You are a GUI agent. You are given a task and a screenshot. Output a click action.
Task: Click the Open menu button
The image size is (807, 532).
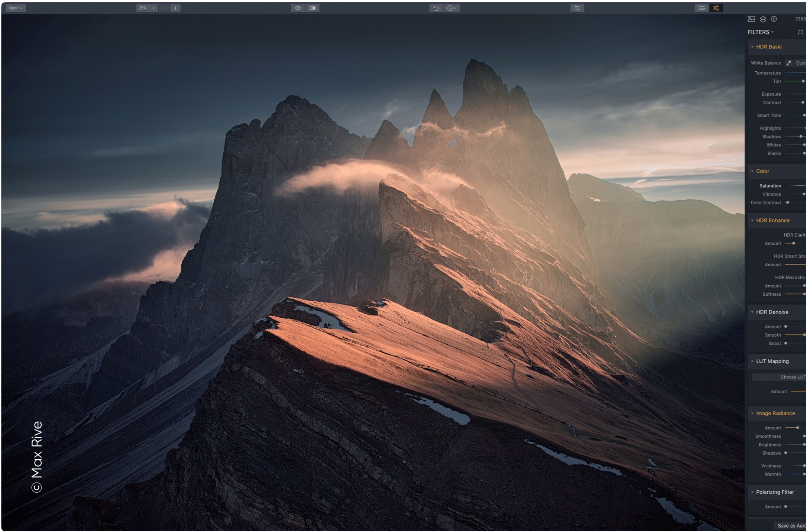pyautogui.click(x=16, y=8)
